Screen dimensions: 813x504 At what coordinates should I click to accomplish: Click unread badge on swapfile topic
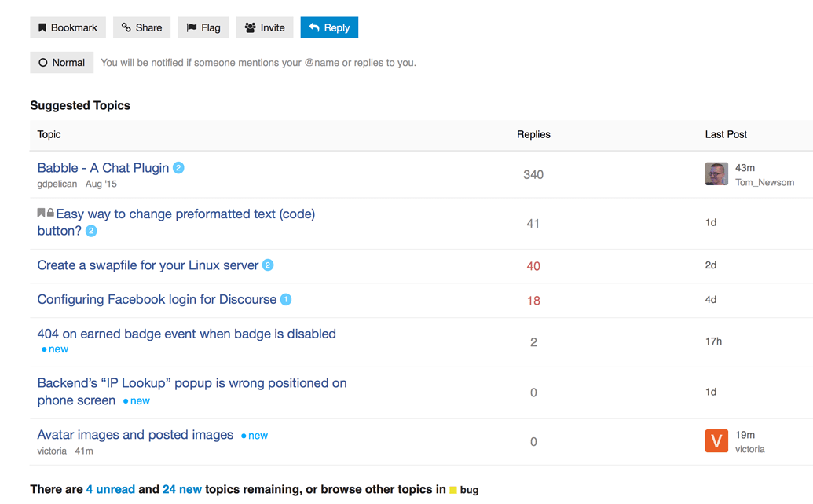(x=268, y=265)
